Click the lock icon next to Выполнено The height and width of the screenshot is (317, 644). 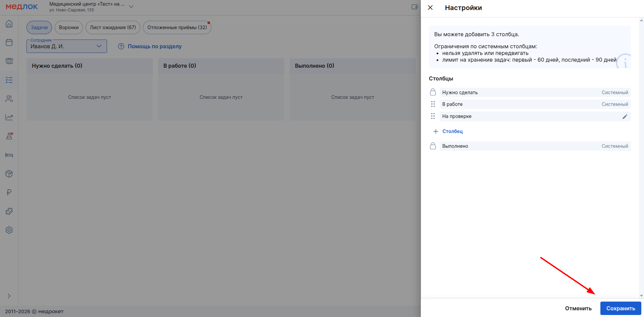click(433, 146)
